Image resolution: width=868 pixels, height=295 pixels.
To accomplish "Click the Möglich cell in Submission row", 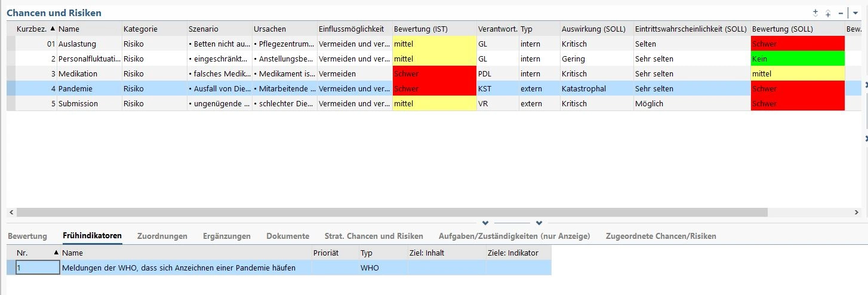I will (692, 103).
